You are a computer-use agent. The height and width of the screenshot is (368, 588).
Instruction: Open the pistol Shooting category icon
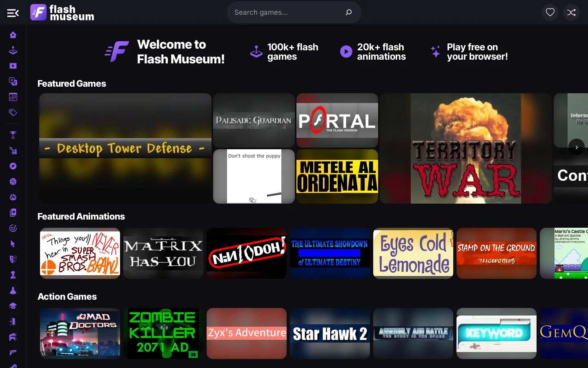click(13, 352)
